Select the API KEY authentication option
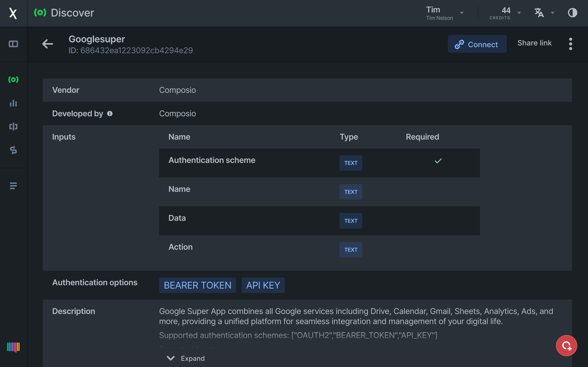The image size is (588, 367). click(x=263, y=285)
